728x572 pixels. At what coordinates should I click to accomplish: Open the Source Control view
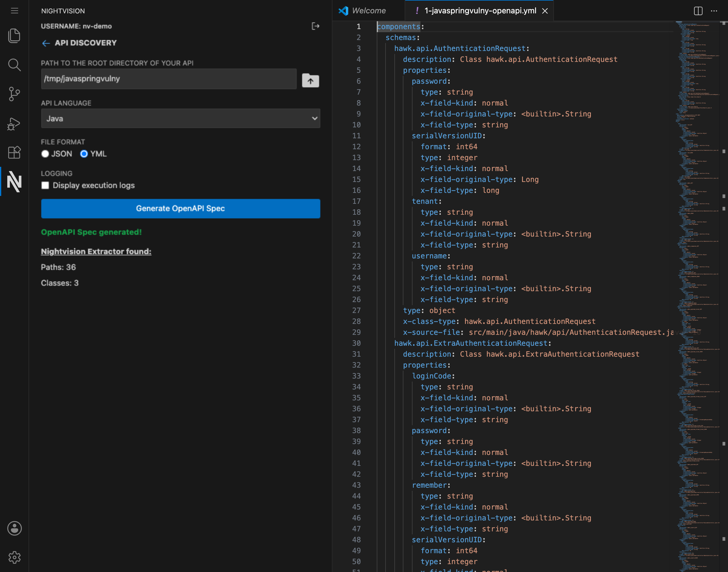point(14,94)
